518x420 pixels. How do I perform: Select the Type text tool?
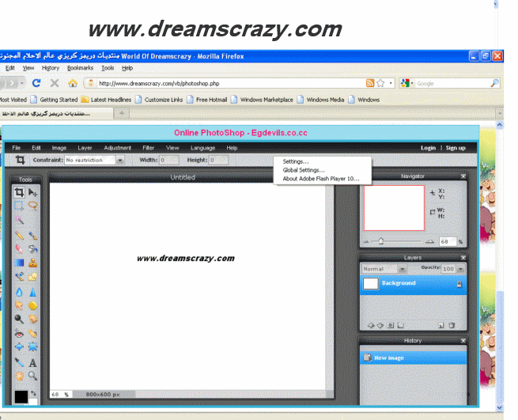(32, 362)
